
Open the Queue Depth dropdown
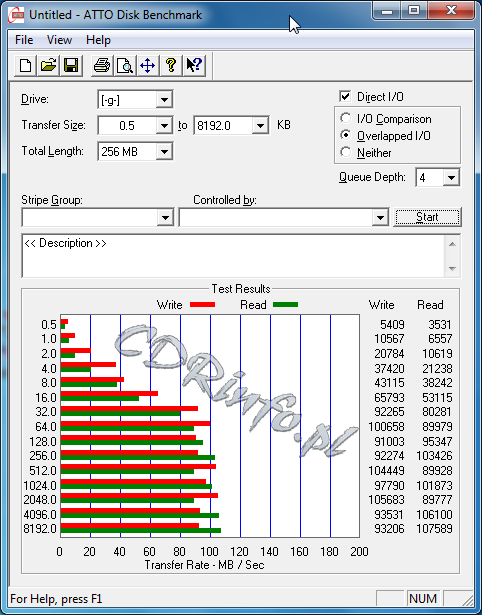[451, 178]
